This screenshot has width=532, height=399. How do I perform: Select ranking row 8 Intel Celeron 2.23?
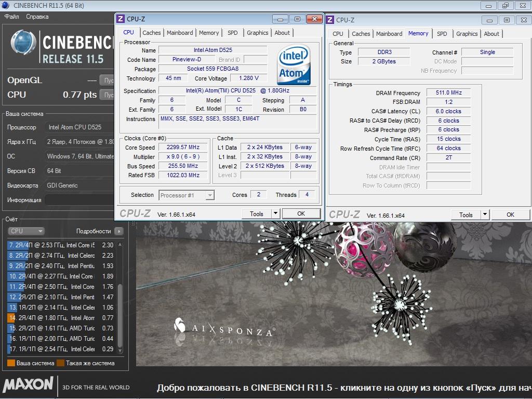click(x=60, y=256)
